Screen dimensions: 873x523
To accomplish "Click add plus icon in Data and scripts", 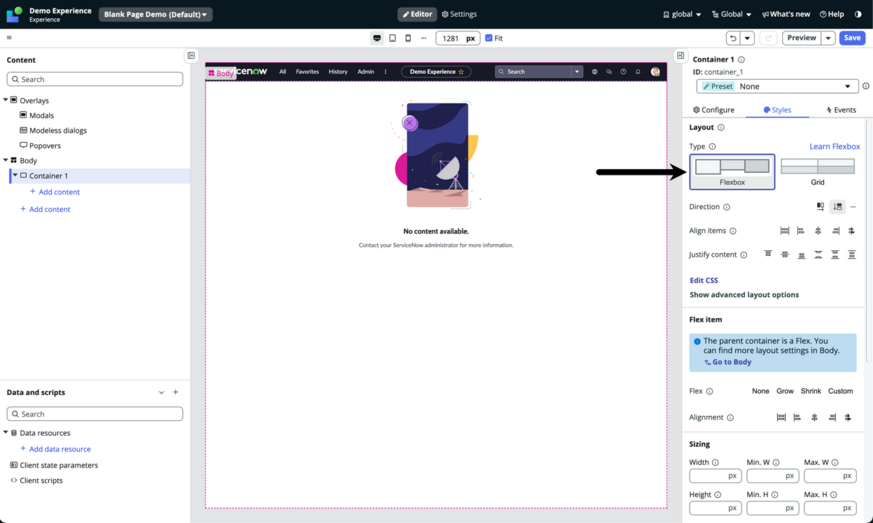I will click(x=175, y=392).
